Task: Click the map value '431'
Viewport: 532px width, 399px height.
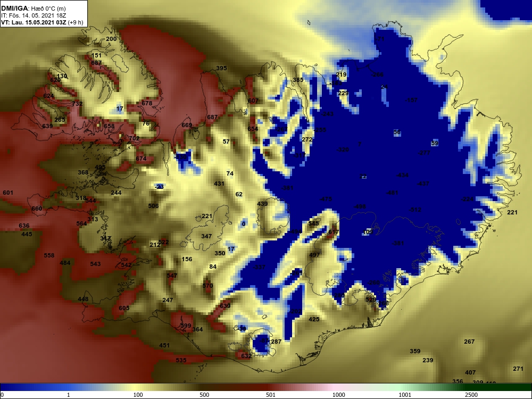Action: [x=219, y=184]
